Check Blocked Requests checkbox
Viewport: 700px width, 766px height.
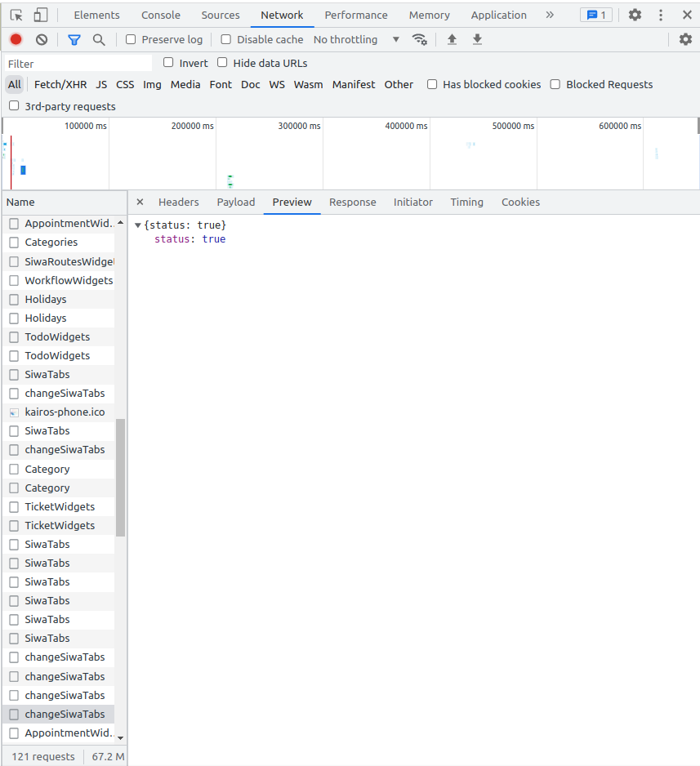click(555, 84)
